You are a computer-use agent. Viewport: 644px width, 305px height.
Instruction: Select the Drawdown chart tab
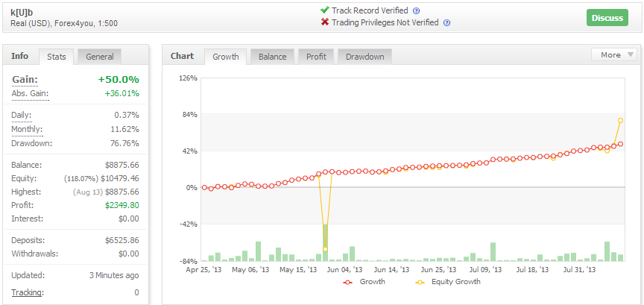pyautogui.click(x=364, y=57)
